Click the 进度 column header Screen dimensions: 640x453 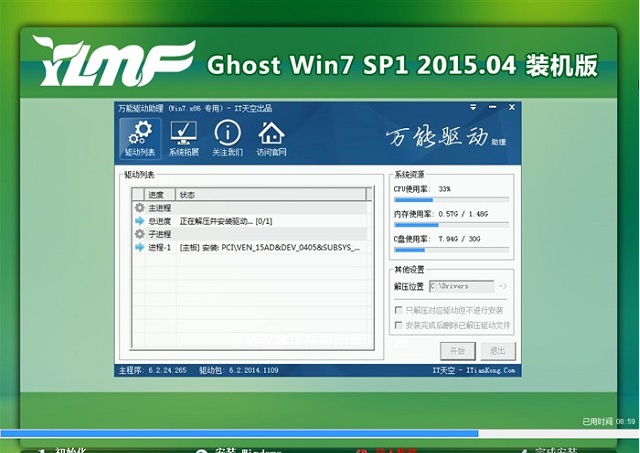[160, 195]
